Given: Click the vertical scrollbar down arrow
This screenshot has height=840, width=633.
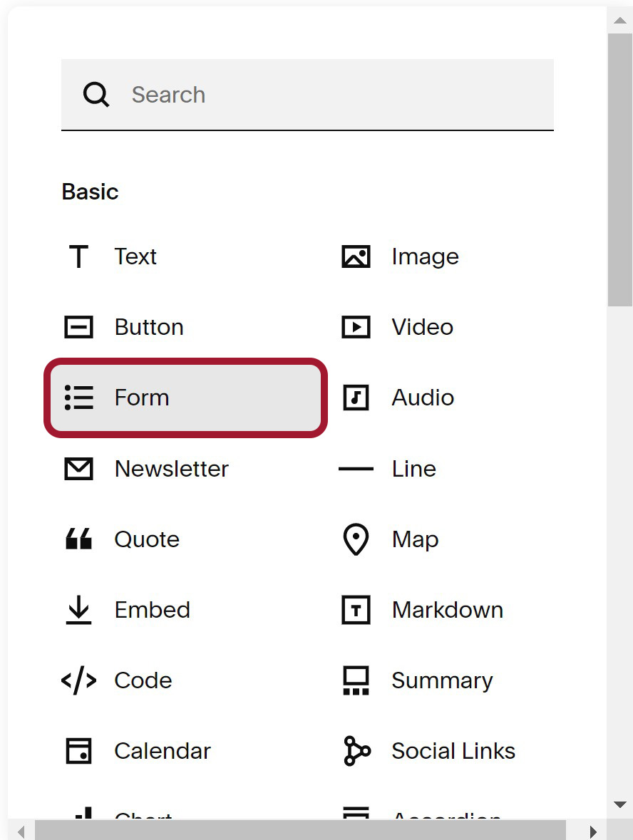Looking at the screenshot, I should coord(620,804).
